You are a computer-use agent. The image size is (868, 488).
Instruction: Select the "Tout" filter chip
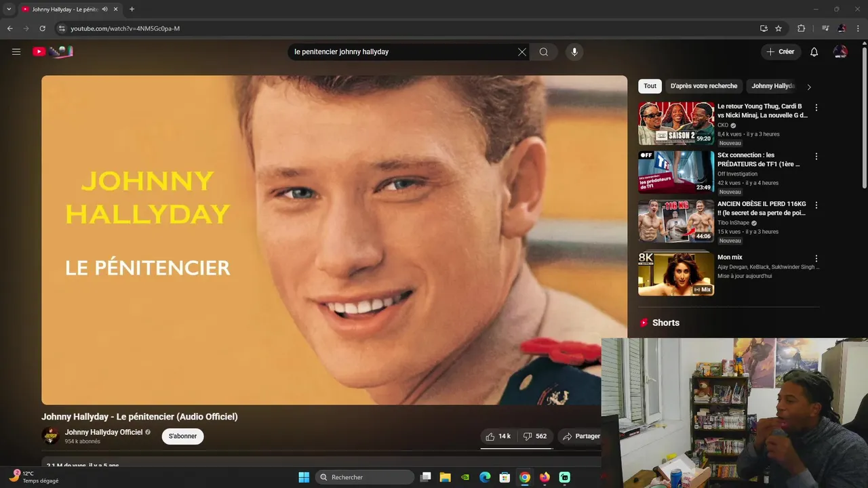tap(650, 86)
